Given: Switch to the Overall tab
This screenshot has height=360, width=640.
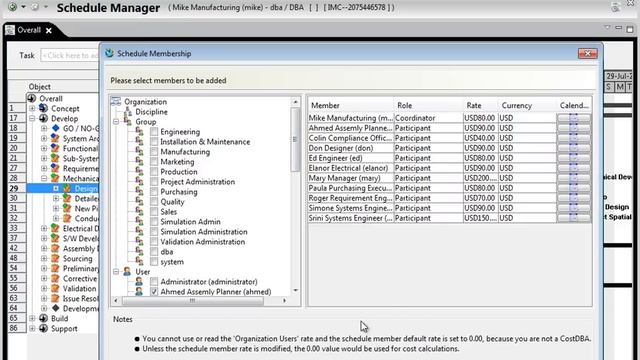Looking at the screenshot, I should [29, 30].
